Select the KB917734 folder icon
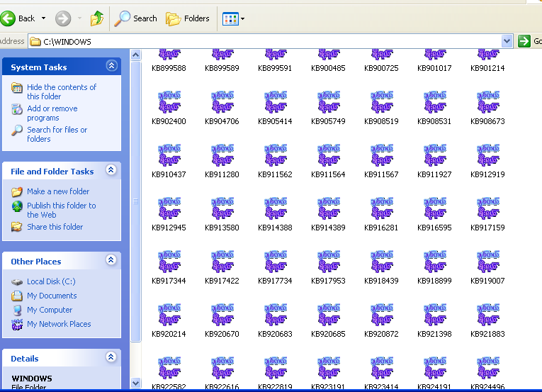The image size is (542, 392). (x=275, y=262)
